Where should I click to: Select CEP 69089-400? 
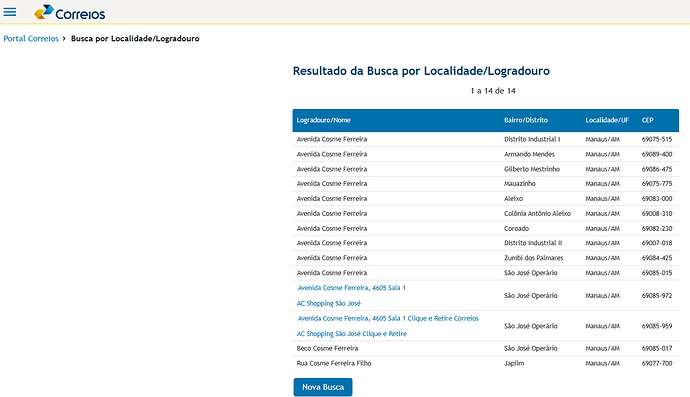tap(657, 154)
